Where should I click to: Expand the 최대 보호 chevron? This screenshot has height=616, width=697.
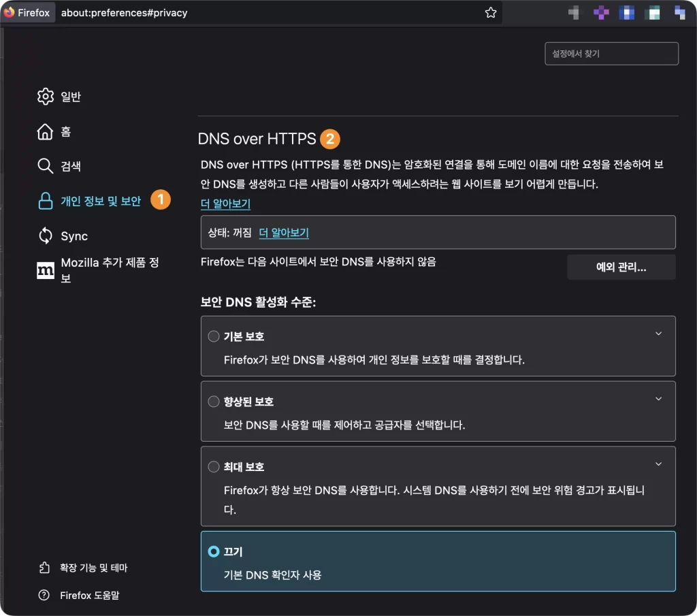[659, 464]
